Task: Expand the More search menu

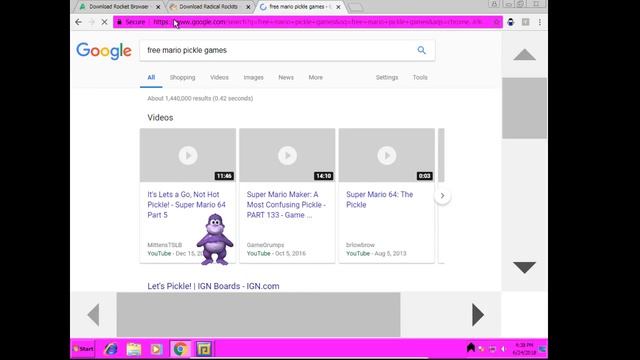Action: (316, 78)
